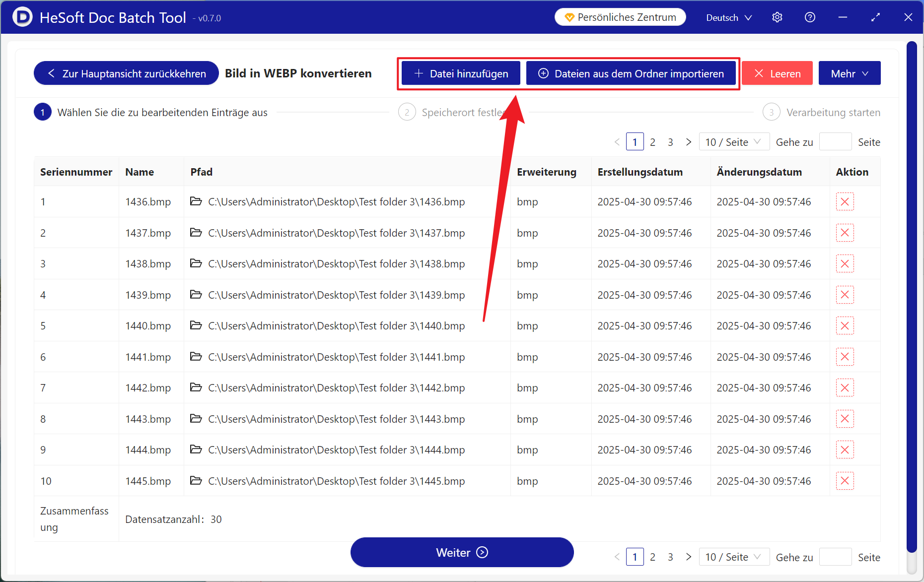Open the top 10 / Seite page-size dropdown

click(734, 142)
